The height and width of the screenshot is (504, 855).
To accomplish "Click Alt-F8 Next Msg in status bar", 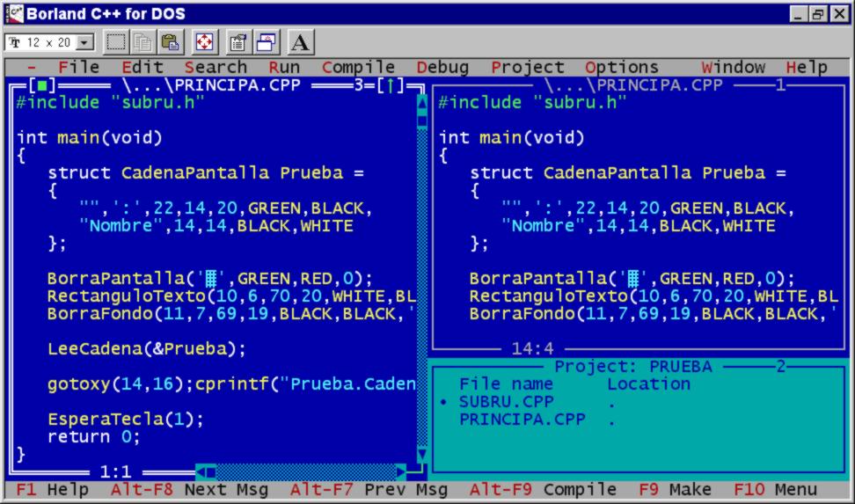I will point(189,489).
